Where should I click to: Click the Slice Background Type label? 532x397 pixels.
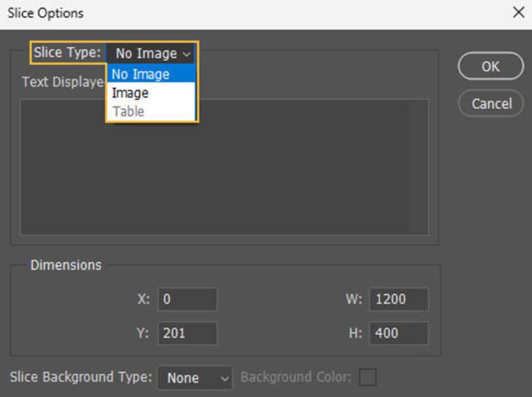coord(81,377)
